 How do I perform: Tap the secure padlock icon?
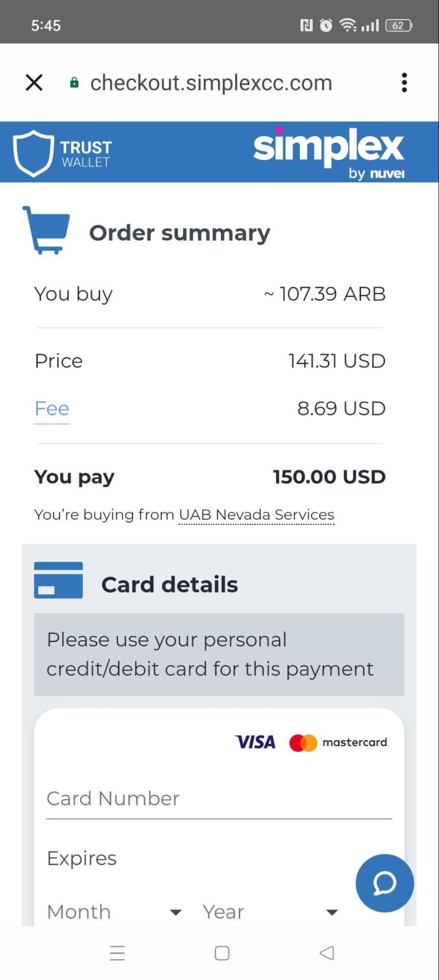pos(74,83)
